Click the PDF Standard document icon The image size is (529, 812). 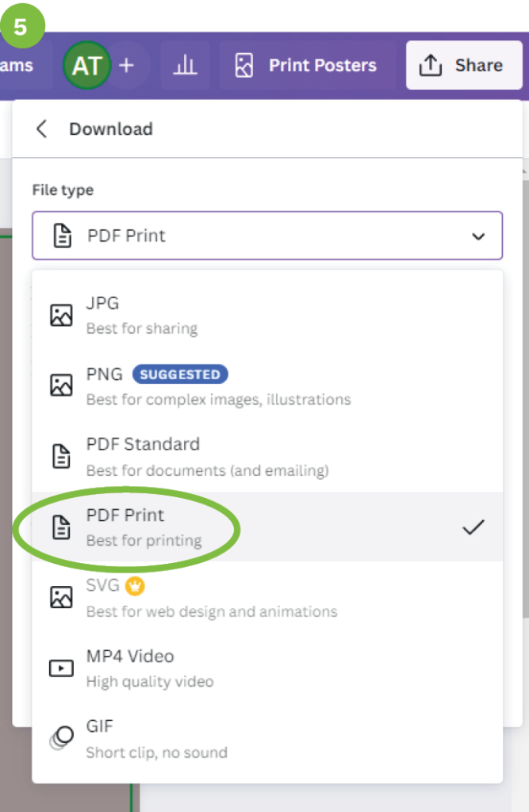pos(61,456)
